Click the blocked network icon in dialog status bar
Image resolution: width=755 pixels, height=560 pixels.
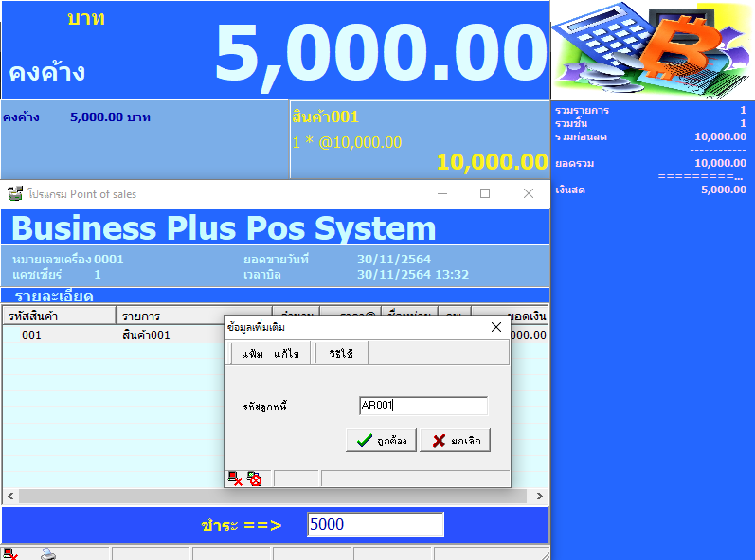click(254, 479)
